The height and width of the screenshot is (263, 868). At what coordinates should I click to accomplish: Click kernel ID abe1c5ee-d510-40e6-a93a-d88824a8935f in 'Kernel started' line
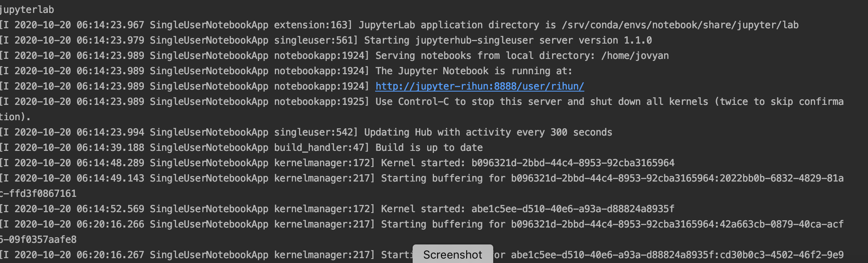[573, 209]
